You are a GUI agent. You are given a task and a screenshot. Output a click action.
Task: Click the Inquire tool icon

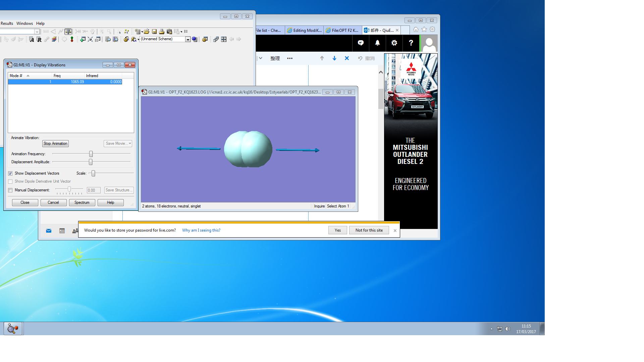tap(68, 32)
